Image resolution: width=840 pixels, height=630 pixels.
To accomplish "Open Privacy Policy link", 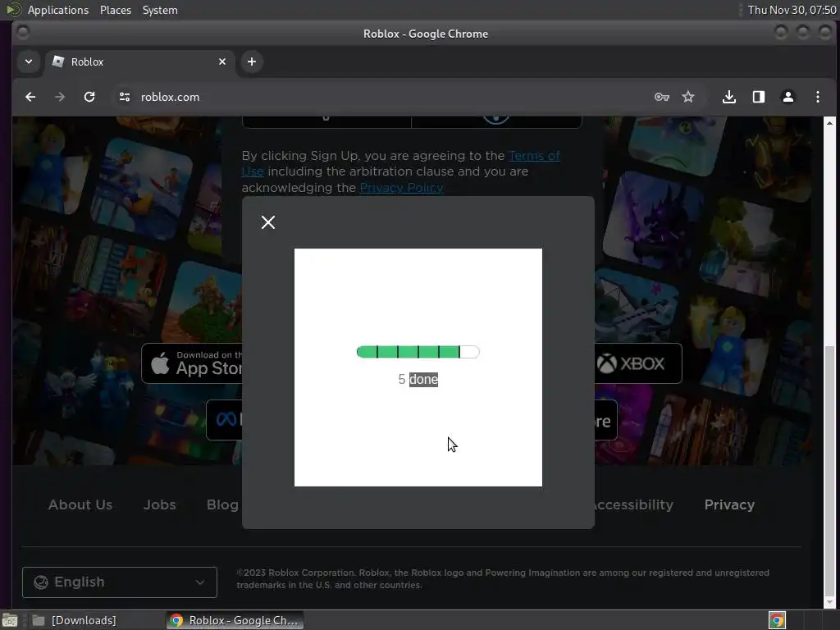I will click(x=401, y=188).
